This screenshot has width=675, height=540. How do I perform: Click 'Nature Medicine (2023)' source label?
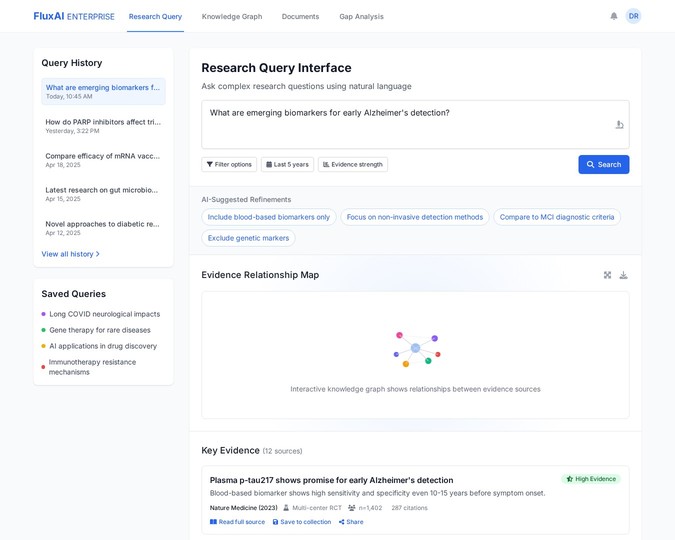(x=244, y=508)
